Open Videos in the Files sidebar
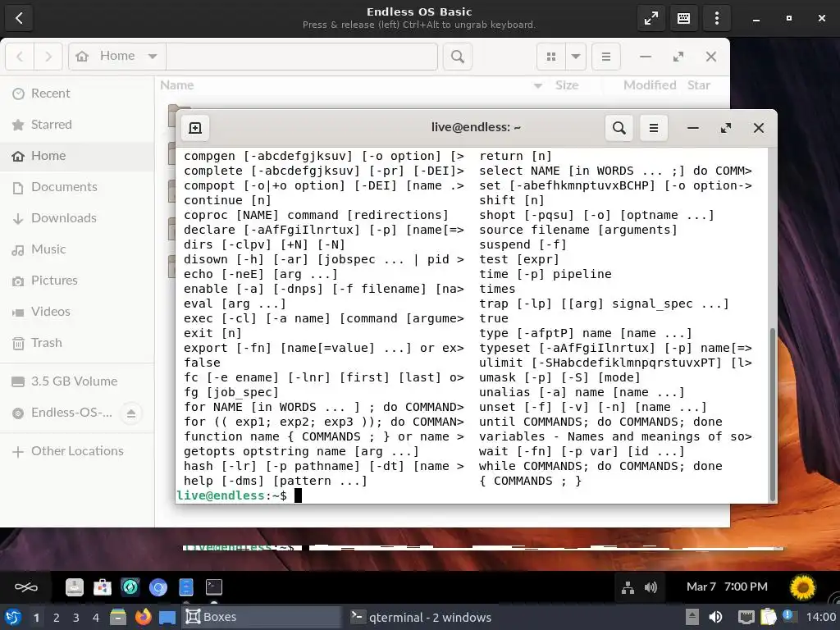 click(77, 311)
